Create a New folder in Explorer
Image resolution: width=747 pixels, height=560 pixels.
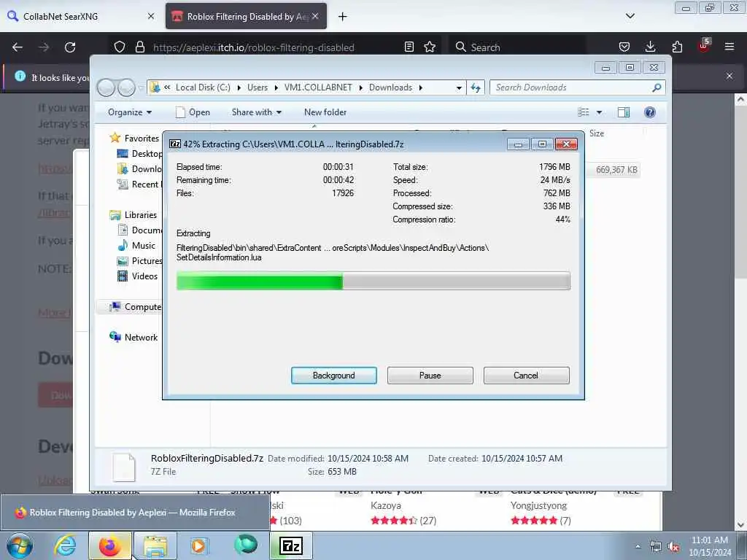pyautogui.click(x=325, y=112)
